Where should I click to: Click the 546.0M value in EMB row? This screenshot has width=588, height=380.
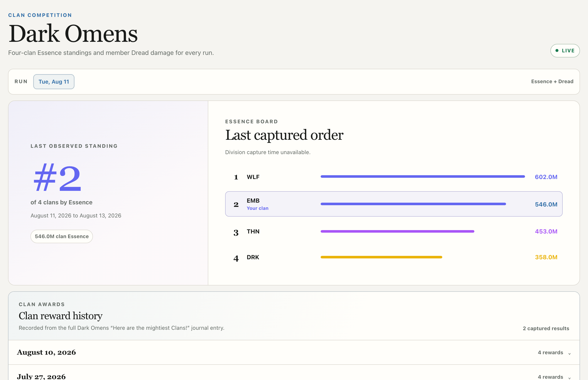[546, 204]
